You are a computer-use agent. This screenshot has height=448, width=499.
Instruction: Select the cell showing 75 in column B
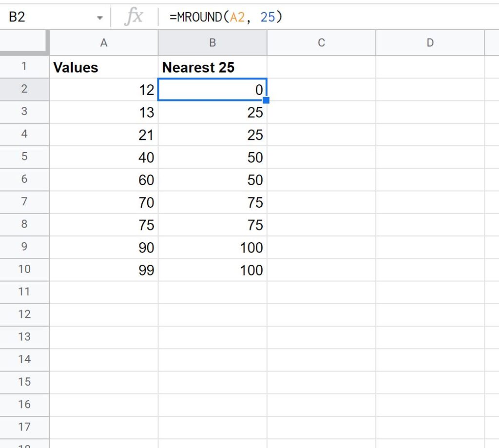tap(212, 202)
